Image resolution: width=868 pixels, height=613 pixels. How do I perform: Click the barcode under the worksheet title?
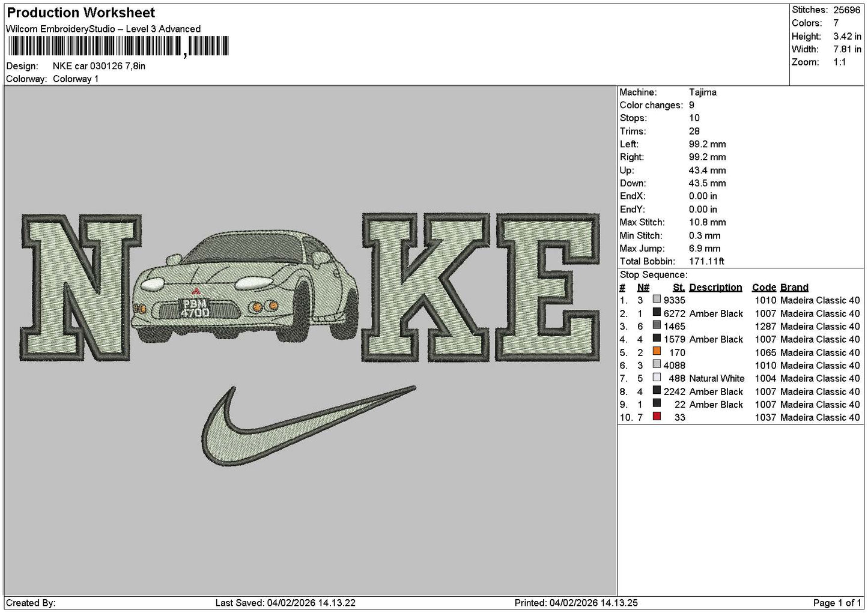118,46
